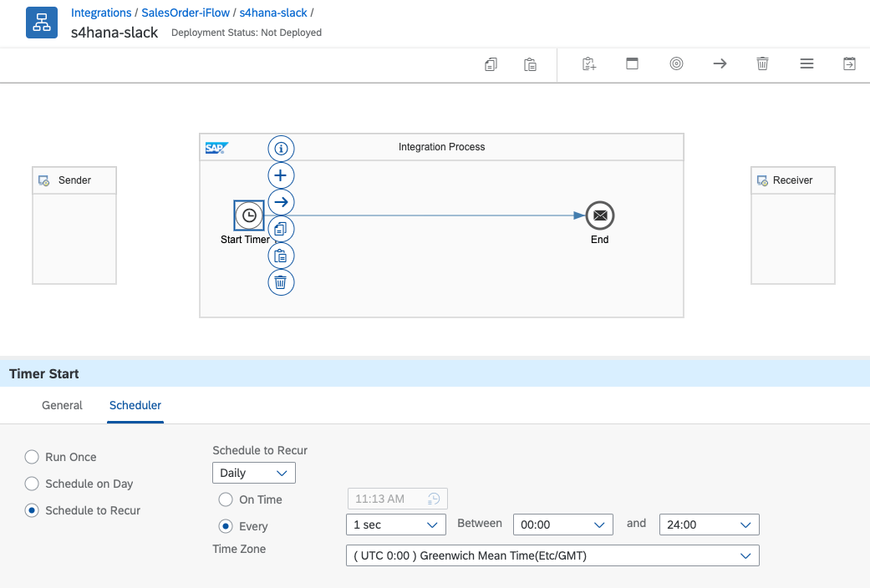This screenshot has width=870, height=588.
Task: Click the arrow connector icon beside Start Timer
Action: 281,202
